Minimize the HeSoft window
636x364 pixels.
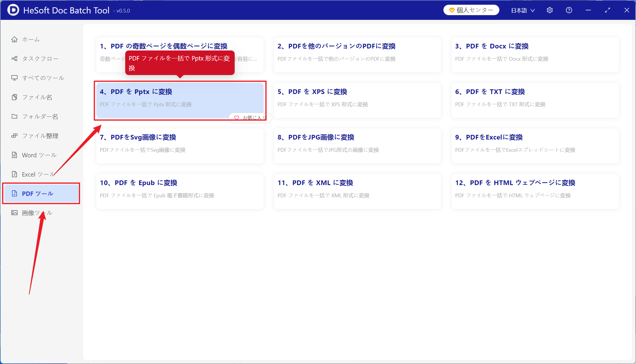click(x=588, y=10)
